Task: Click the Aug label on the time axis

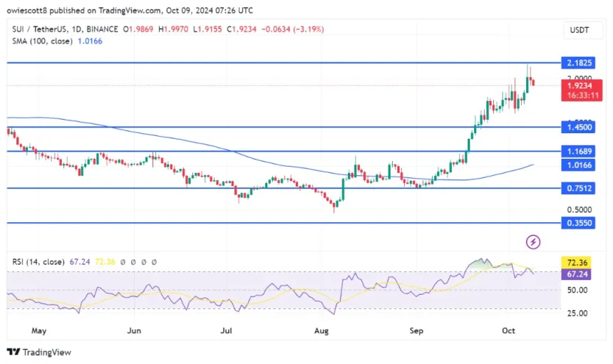Action: click(x=321, y=331)
